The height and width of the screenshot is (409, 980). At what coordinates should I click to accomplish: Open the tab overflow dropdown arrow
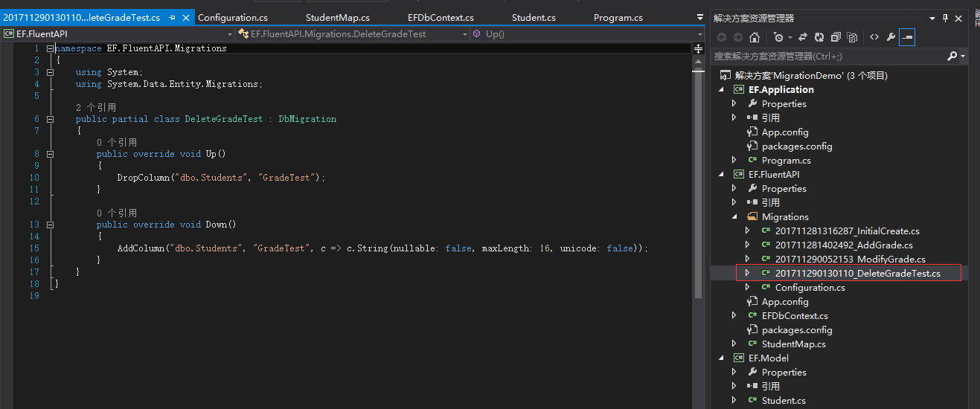pos(699,17)
